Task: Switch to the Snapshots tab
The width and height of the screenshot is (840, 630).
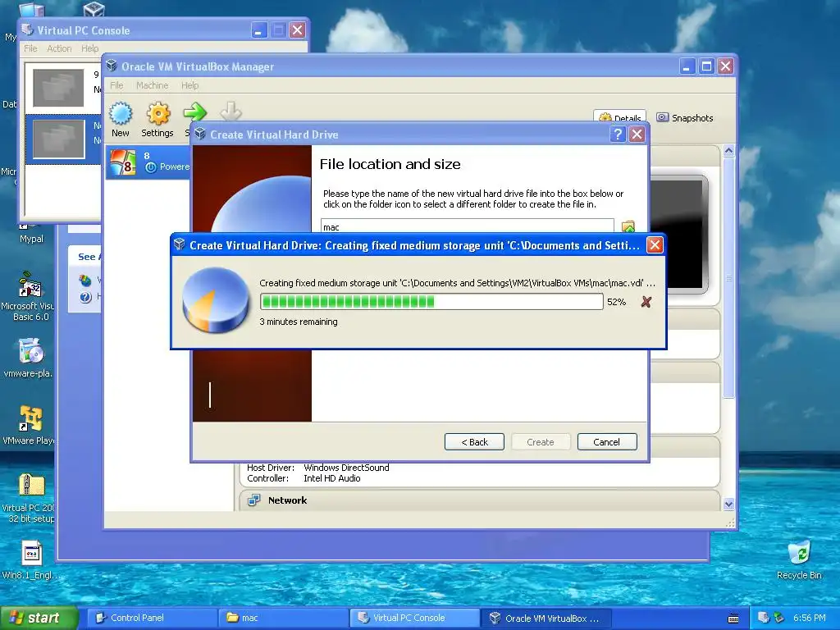Action: tap(685, 118)
